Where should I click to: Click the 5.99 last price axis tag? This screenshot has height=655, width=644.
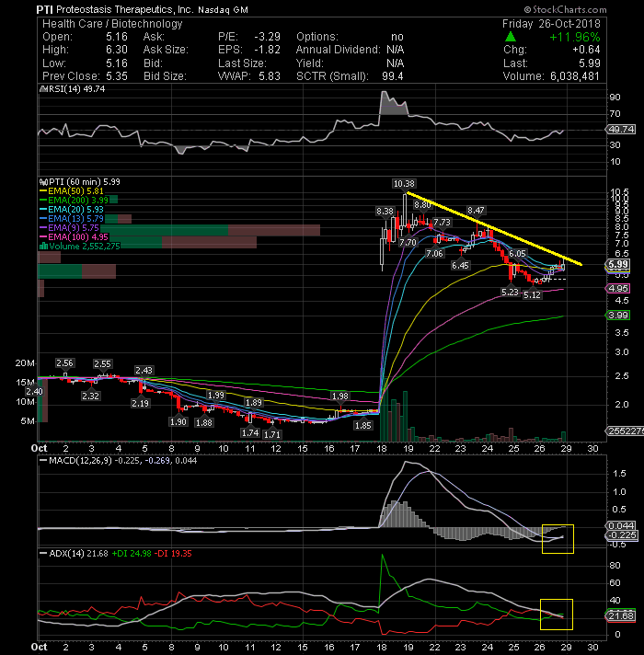617,264
